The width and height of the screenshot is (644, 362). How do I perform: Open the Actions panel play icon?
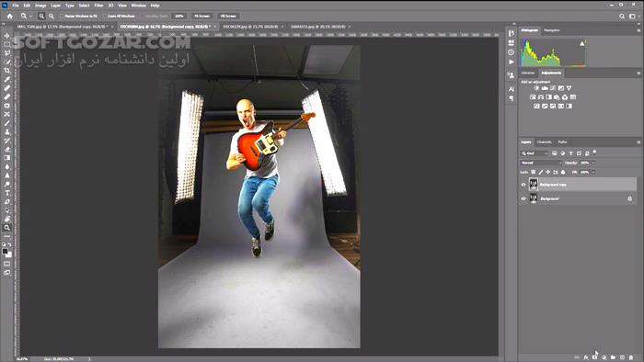(511, 62)
